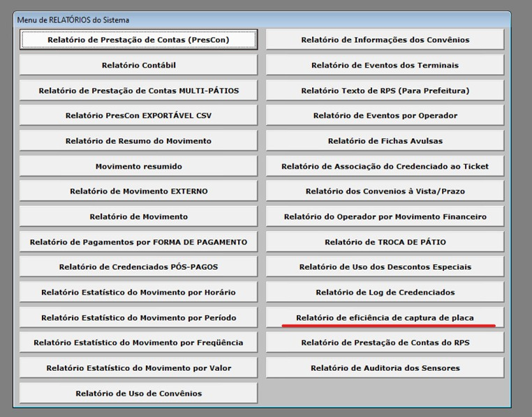Open Relatório de Auditoria dos Sensores

(x=385, y=368)
